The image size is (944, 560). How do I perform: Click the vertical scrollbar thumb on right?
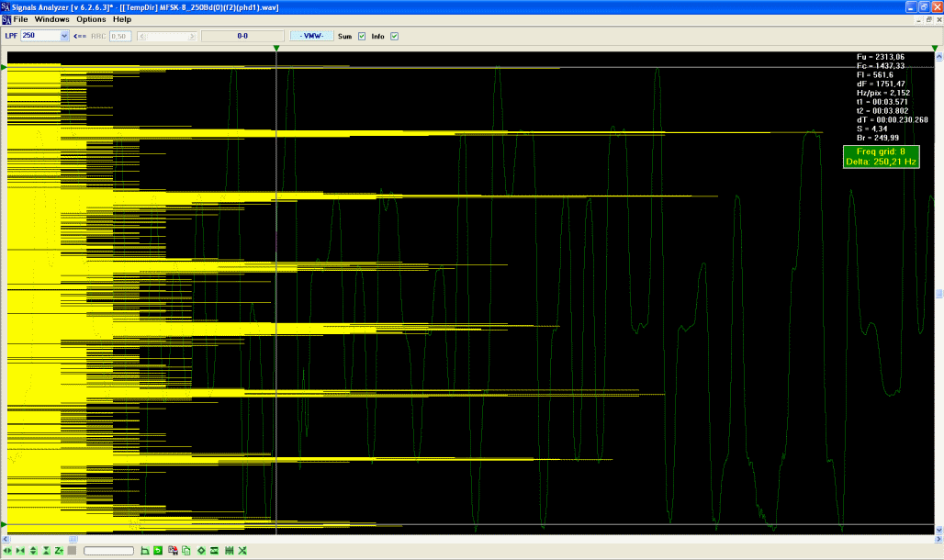pos(938,294)
